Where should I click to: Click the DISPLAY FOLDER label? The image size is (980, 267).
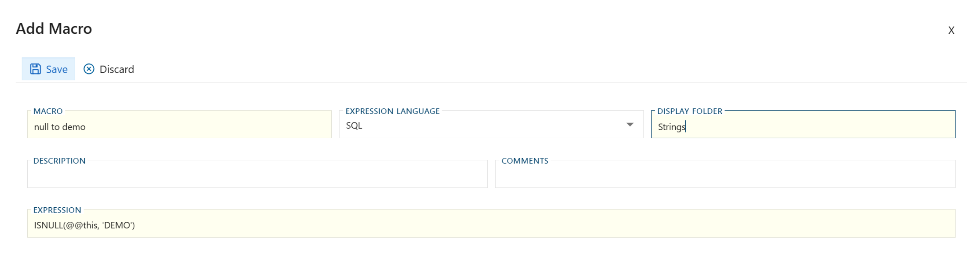(689, 111)
